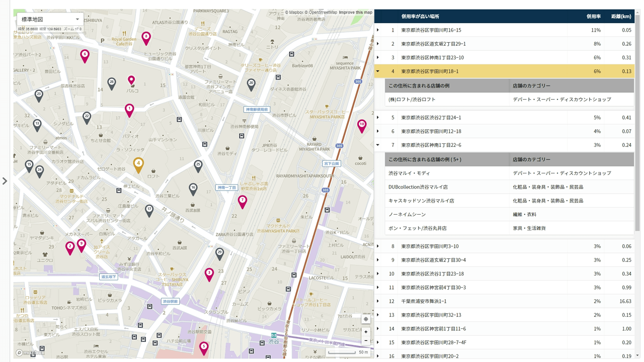The width and height of the screenshot is (644, 362).
Task: Sort by the 距離(km) column header
Action: (621, 17)
